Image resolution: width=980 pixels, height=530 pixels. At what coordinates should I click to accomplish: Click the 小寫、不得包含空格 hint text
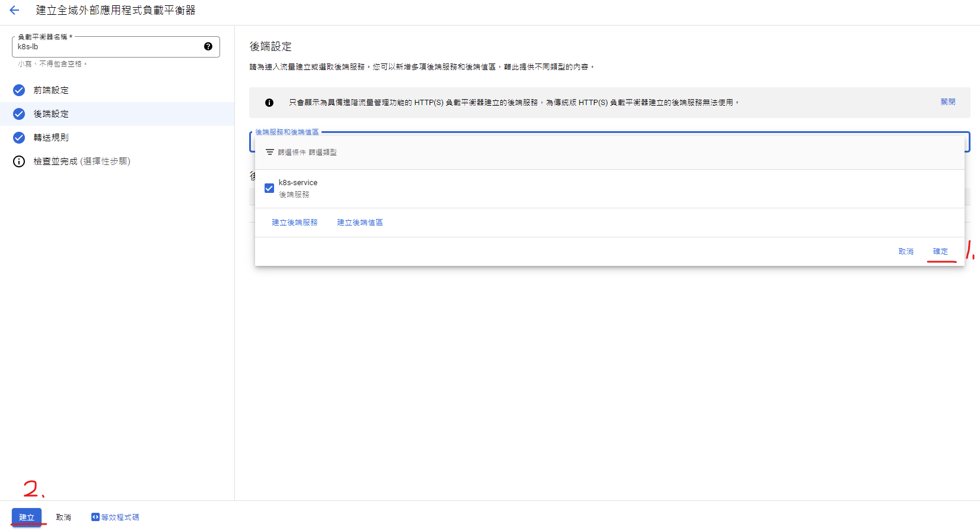52,64
